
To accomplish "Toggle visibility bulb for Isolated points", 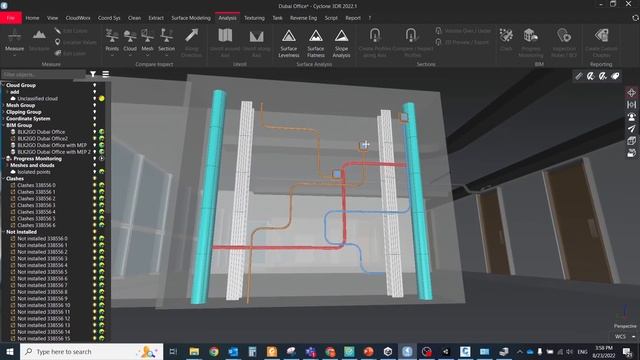I will (95, 172).
